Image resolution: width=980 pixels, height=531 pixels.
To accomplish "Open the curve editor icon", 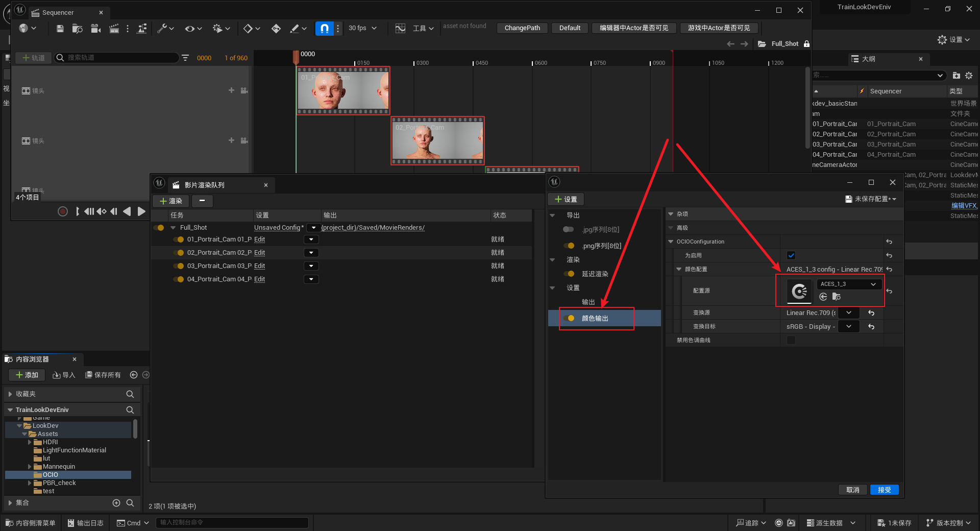I will [x=400, y=29].
